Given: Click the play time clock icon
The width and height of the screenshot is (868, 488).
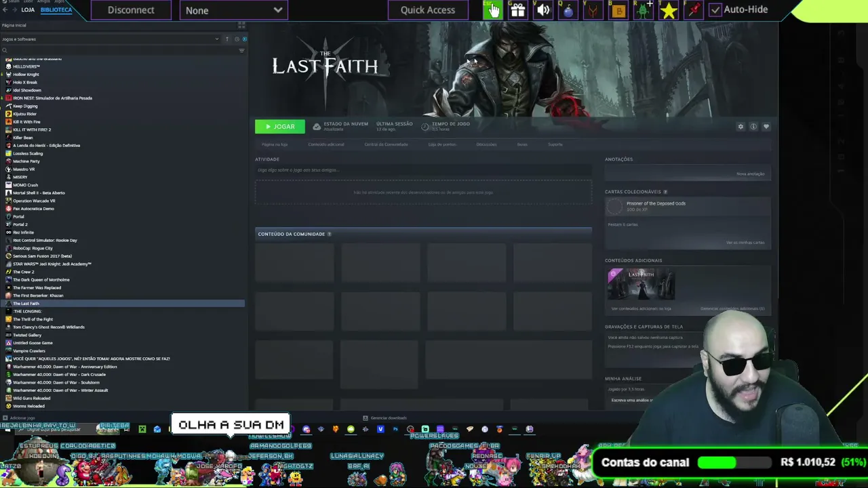Looking at the screenshot, I should click(425, 127).
